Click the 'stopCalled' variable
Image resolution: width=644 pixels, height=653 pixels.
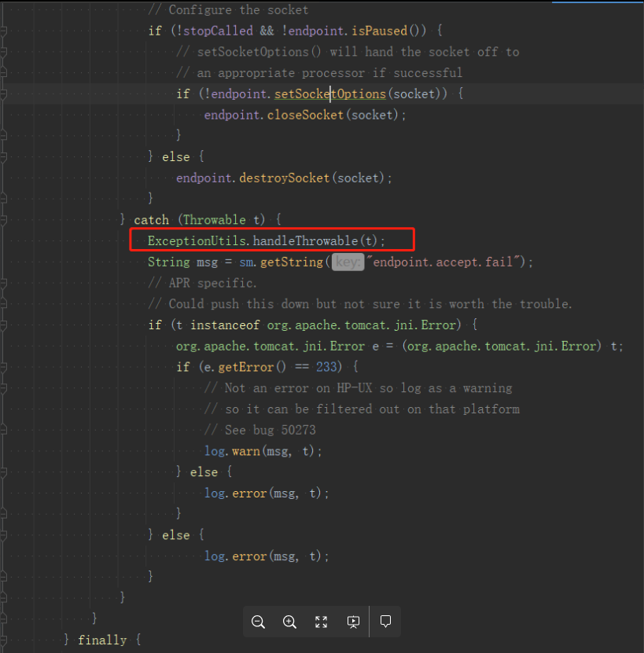218,31
